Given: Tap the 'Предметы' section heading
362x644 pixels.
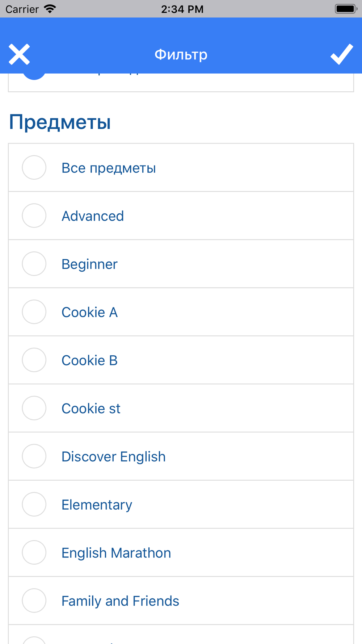Looking at the screenshot, I should tap(60, 122).
